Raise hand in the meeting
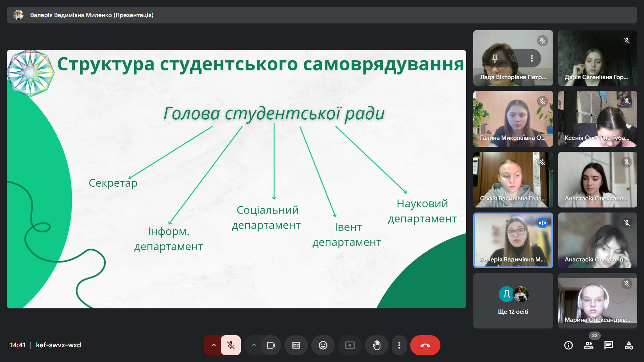644x362 pixels. click(x=376, y=345)
